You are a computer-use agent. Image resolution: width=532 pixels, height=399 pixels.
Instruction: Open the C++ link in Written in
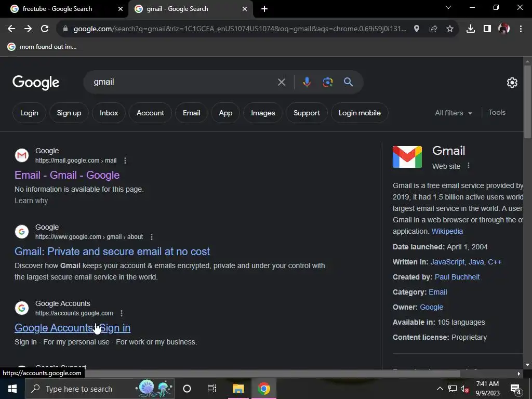495,262
